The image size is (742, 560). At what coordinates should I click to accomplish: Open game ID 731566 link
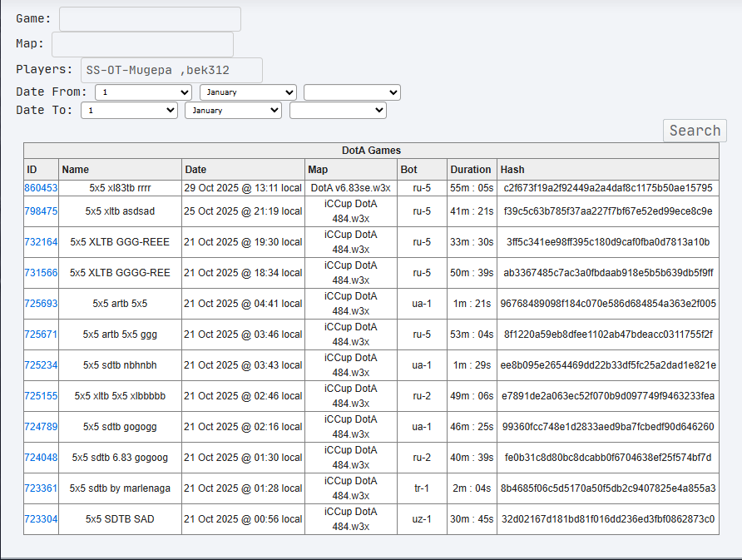41,273
